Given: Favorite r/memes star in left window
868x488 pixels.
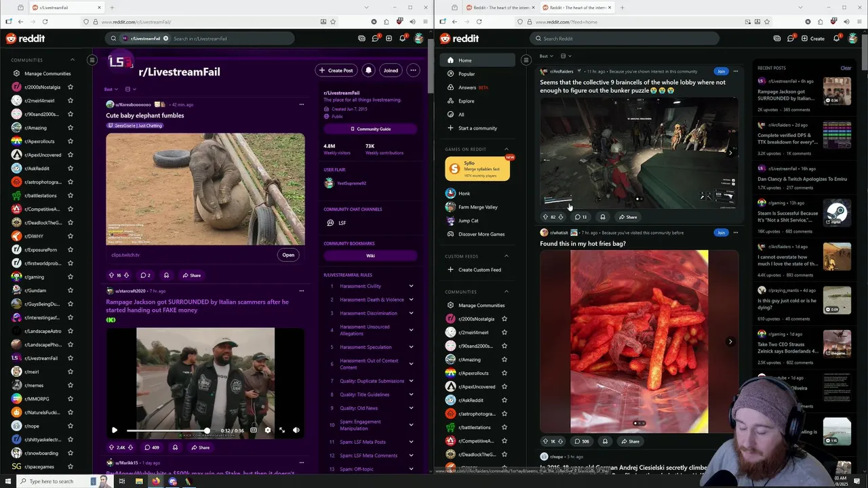Looking at the screenshot, I should point(71,385).
